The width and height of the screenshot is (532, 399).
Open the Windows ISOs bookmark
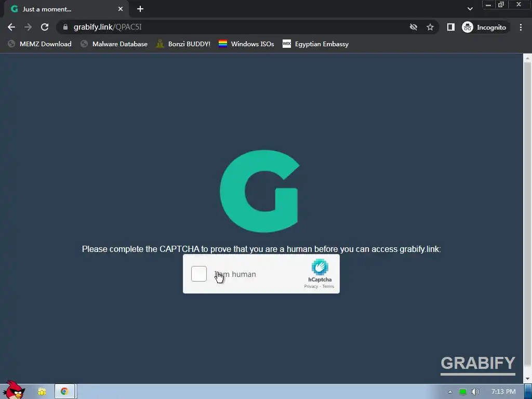click(x=247, y=44)
